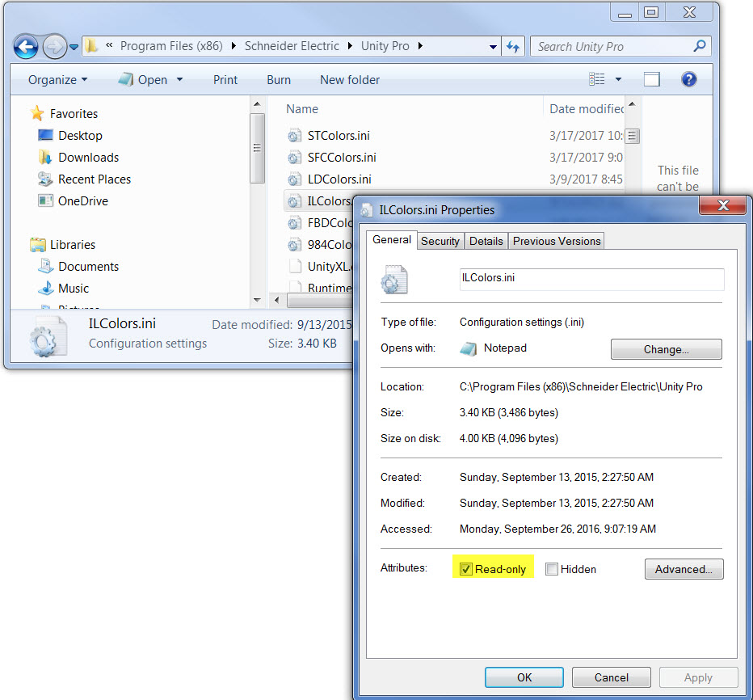
Task: Click Properties dialog title bar icon
Action: [367, 210]
